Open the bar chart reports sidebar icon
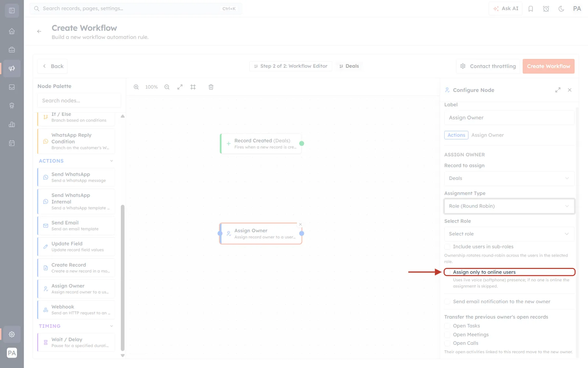The height and width of the screenshot is (368, 588). pos(12,124)
